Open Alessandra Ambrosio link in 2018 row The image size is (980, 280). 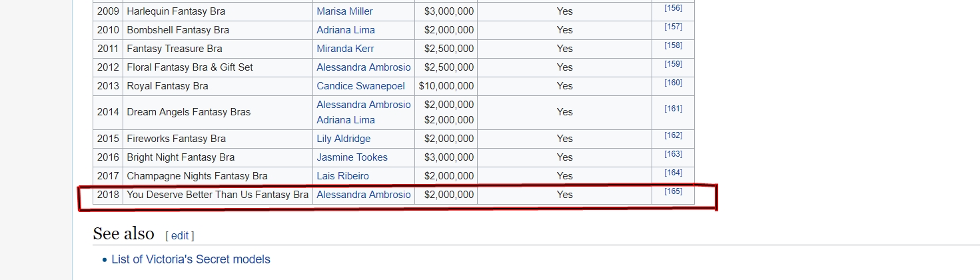pos(364,195)
